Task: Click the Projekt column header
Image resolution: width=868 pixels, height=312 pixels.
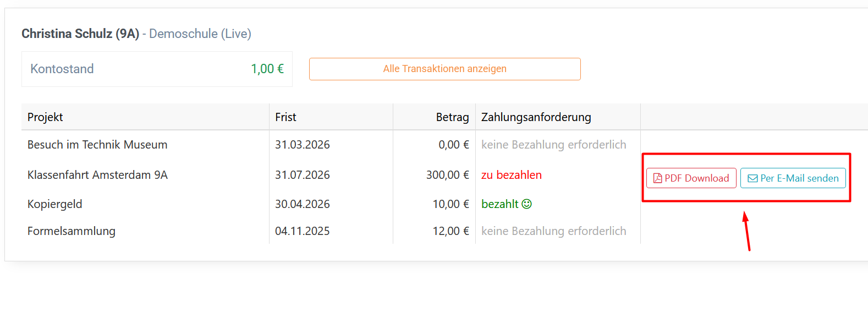Action: [45, 117]
